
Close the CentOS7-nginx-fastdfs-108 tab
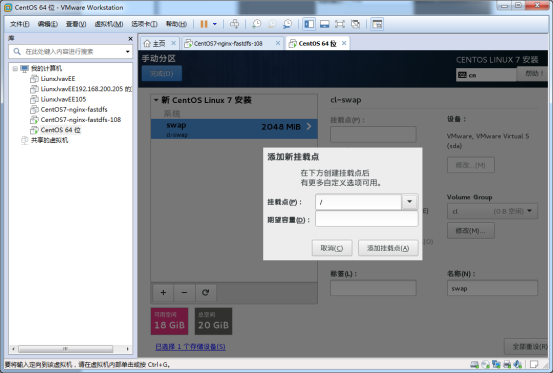(x=278, y=43)
